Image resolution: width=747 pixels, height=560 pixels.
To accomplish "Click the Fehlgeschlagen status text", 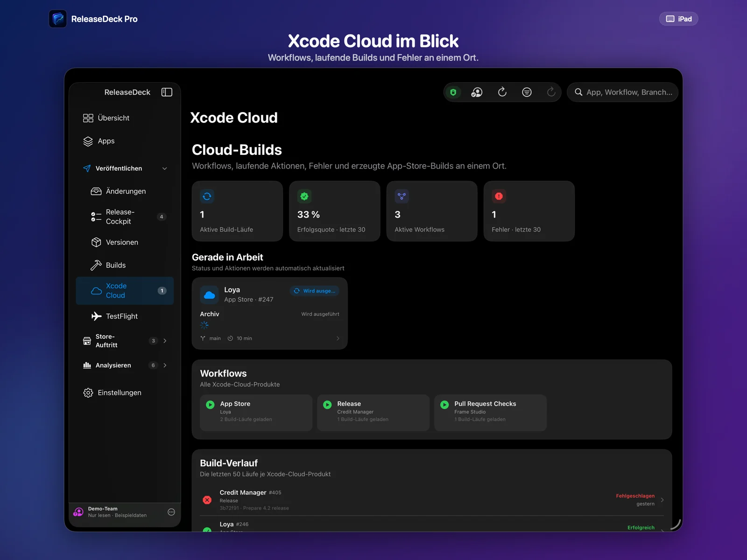I will [635, 496].
